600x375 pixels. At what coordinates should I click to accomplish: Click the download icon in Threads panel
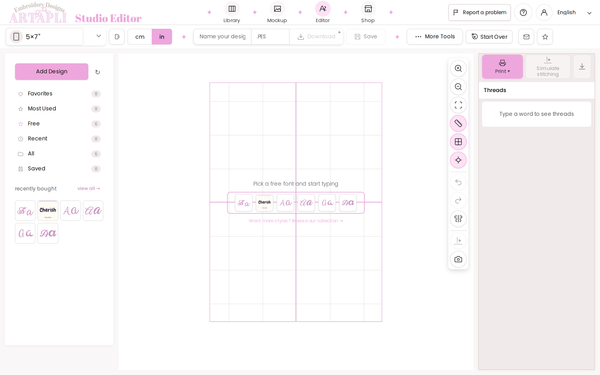coord(582,67)
